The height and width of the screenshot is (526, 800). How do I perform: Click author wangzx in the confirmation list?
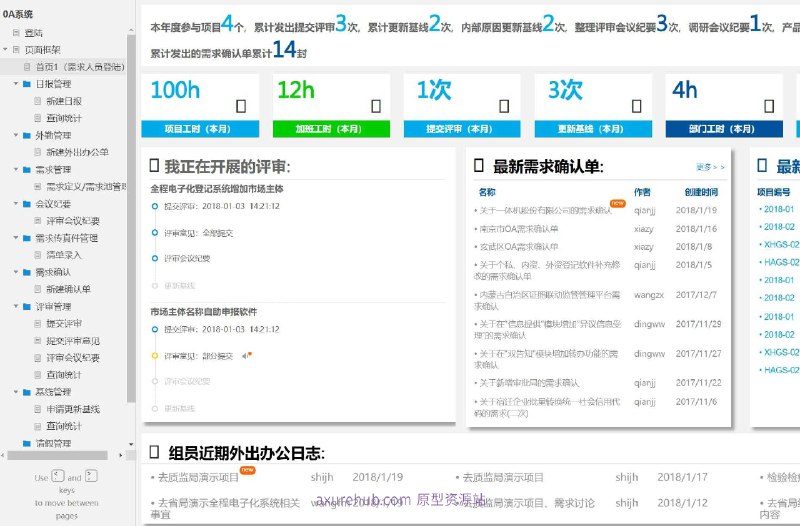click(648, 294)
